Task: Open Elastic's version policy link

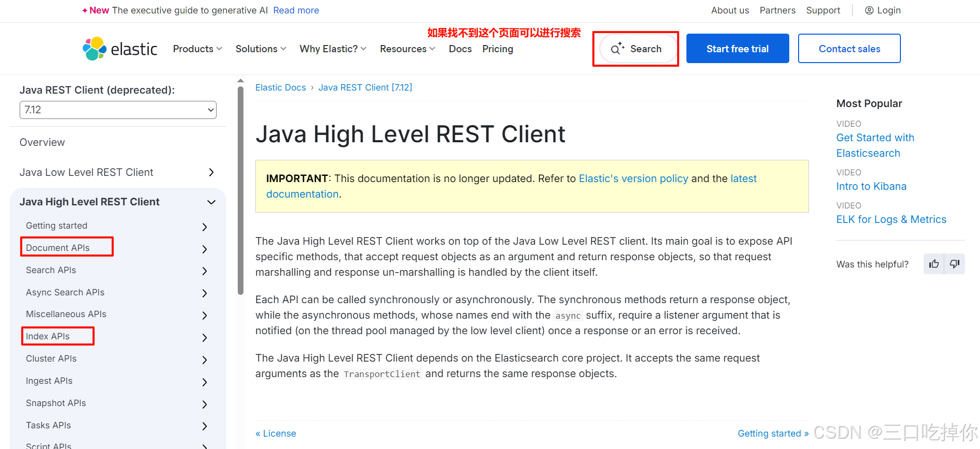Action: pyautogui.click(x=633, y=178)
